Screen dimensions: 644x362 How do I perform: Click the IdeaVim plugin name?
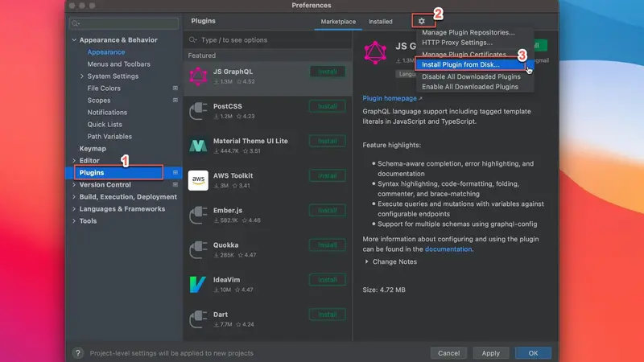pos(226,280)
